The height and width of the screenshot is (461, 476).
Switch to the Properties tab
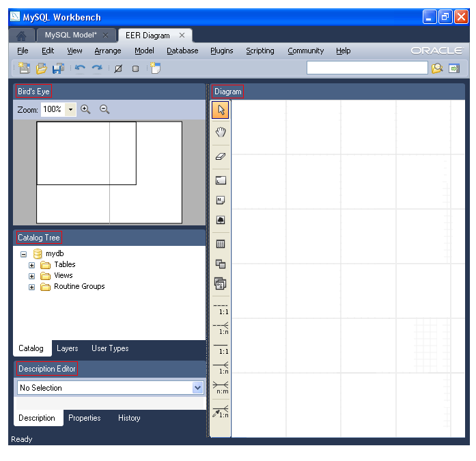(x=84, y=418)
